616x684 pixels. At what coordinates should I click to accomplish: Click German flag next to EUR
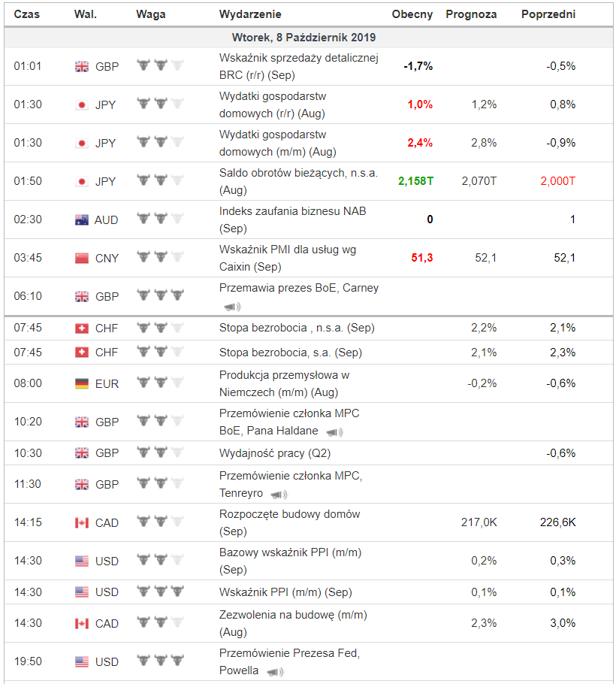[x=82, y=383]
